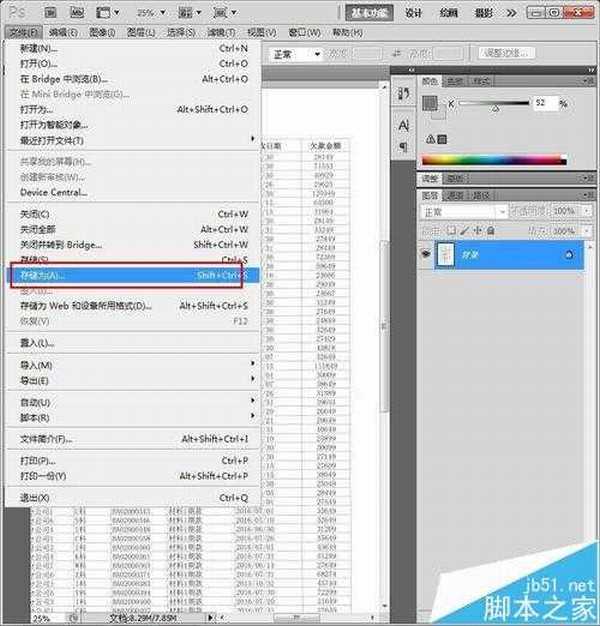The height and width of the screenshot is (626, 600).
Task: Click the swap width and height icon
Action: 396,53
